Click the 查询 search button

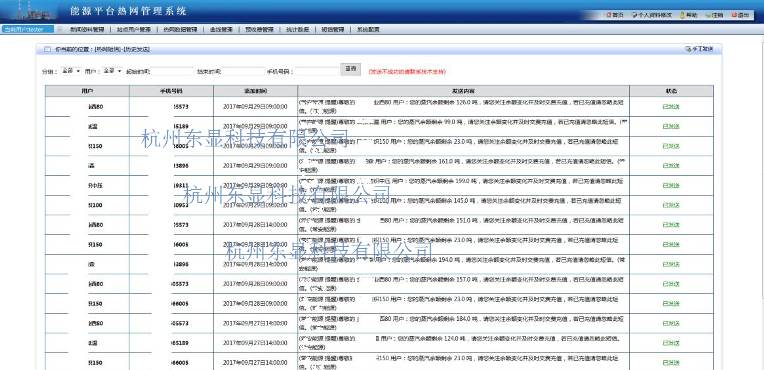[351, 69]
